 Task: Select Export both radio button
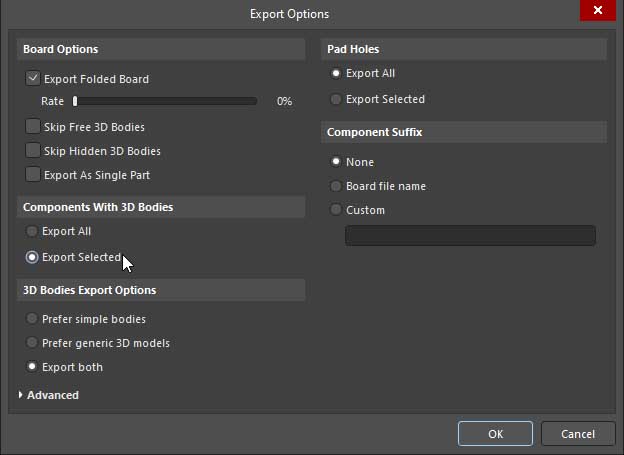pyautogui.click(x=33, y=367)
